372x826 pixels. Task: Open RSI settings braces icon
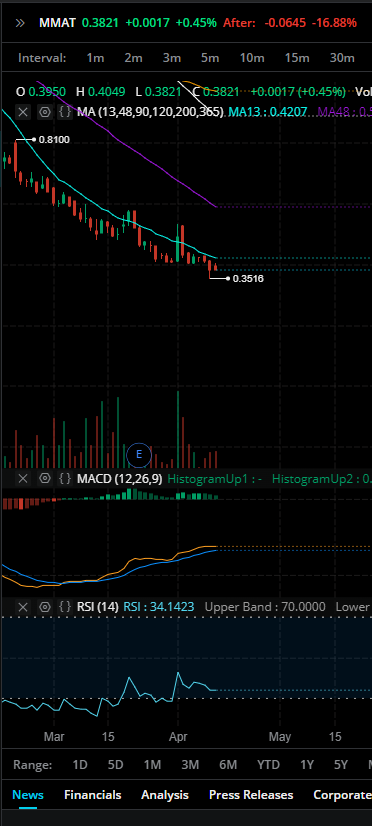(65, 607)
